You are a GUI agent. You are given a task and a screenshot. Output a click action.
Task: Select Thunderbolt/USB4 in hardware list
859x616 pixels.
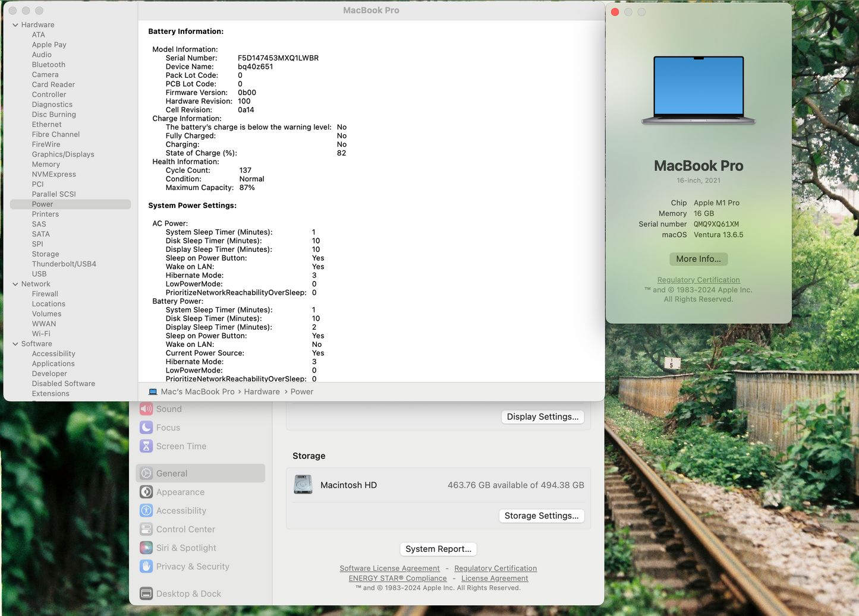pos(64,264)
